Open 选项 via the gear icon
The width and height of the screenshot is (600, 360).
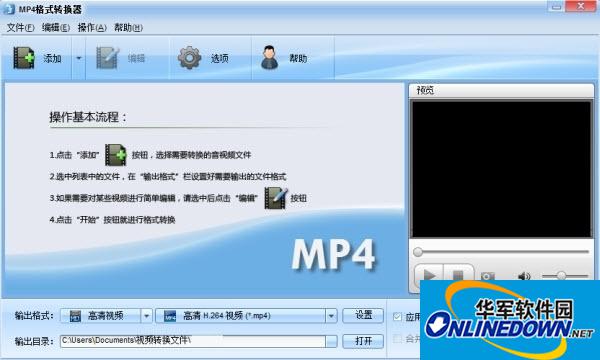coord(189,58)
